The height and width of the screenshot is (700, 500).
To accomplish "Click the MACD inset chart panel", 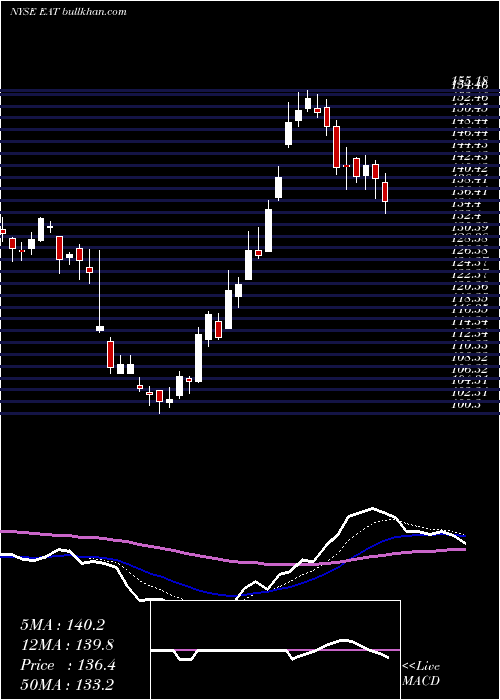I will coord(275,650).
